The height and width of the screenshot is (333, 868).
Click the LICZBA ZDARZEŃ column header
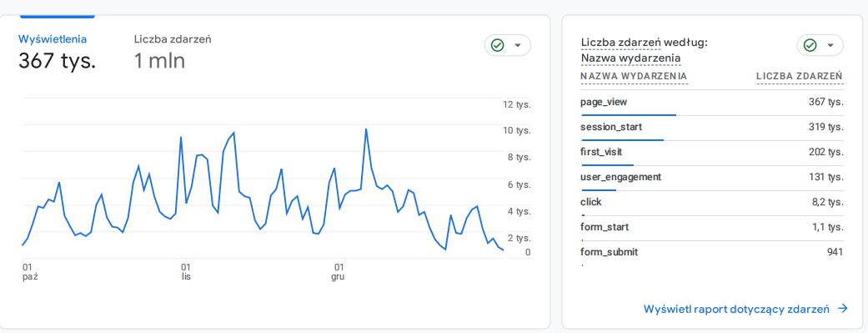[800, 76]
